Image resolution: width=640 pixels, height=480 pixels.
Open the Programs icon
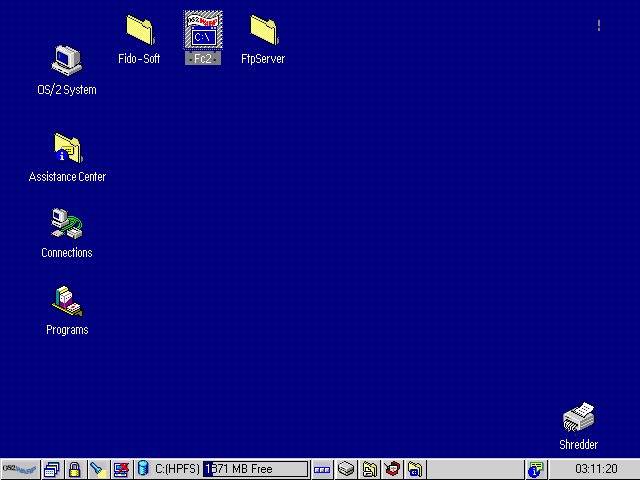(67, 301)
